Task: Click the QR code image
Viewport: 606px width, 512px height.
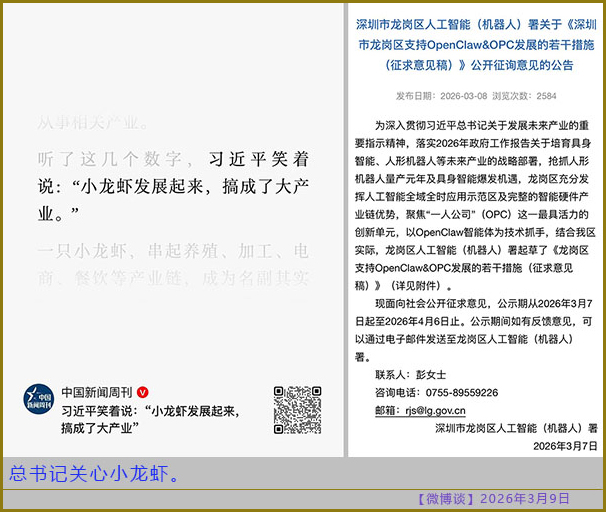Action: click(297, 409)
